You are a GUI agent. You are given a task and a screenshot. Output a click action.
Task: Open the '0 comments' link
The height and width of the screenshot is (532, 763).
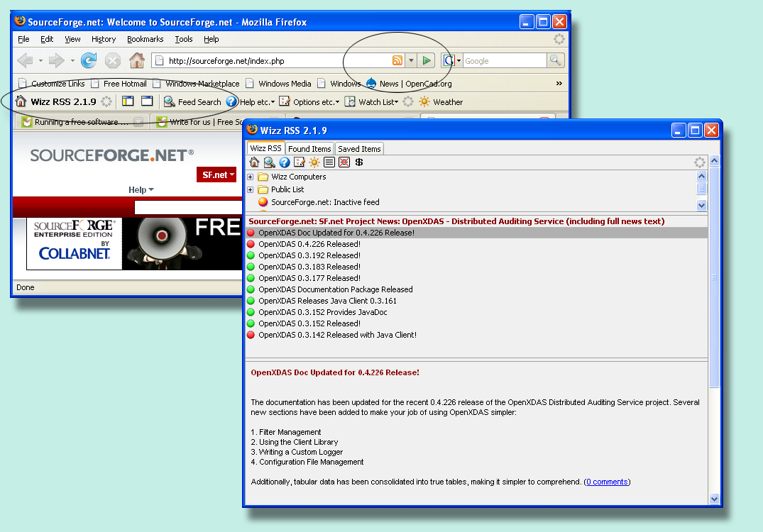(608, 482)
